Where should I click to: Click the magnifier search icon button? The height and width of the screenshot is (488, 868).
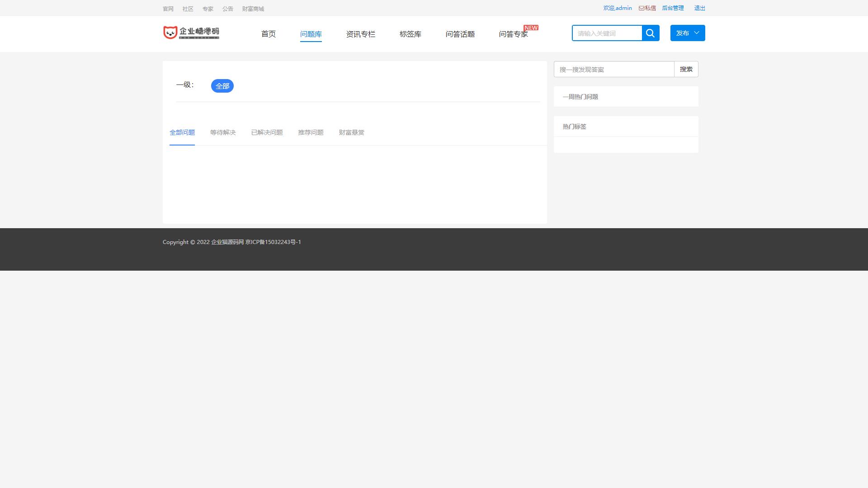(650, 33)
